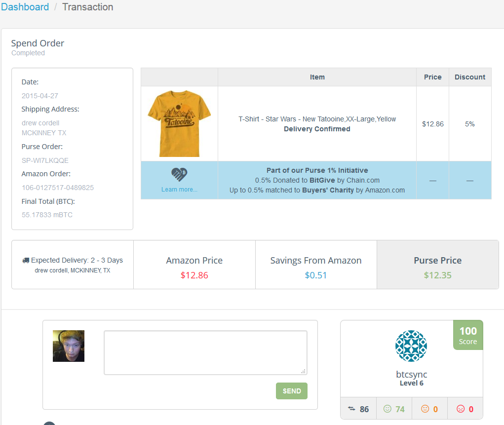This screenshot has width=504, height=425.
Task: Open the Dashboard breadcrumb link
Action: [x=25, y=7]
